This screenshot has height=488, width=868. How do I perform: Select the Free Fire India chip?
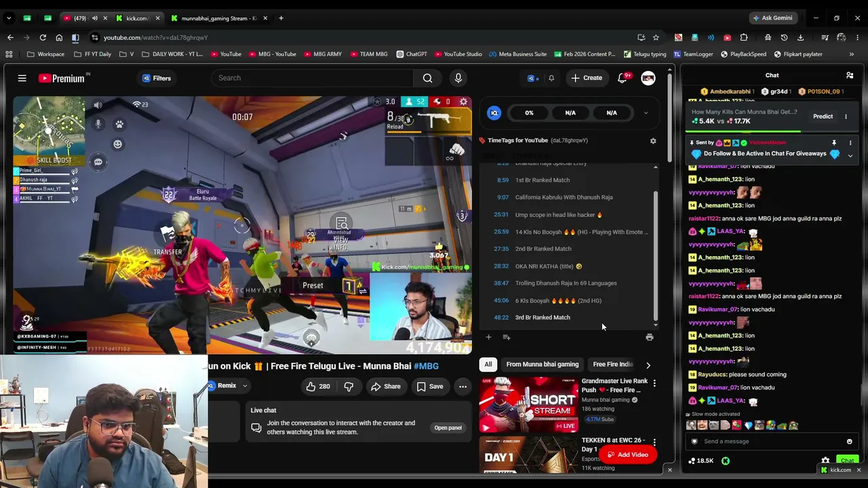[613, 365]
